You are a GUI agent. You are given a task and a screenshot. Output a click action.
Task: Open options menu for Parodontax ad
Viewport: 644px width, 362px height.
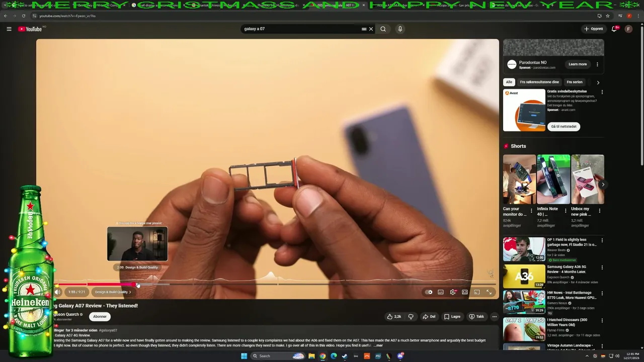tap(598, 64)
